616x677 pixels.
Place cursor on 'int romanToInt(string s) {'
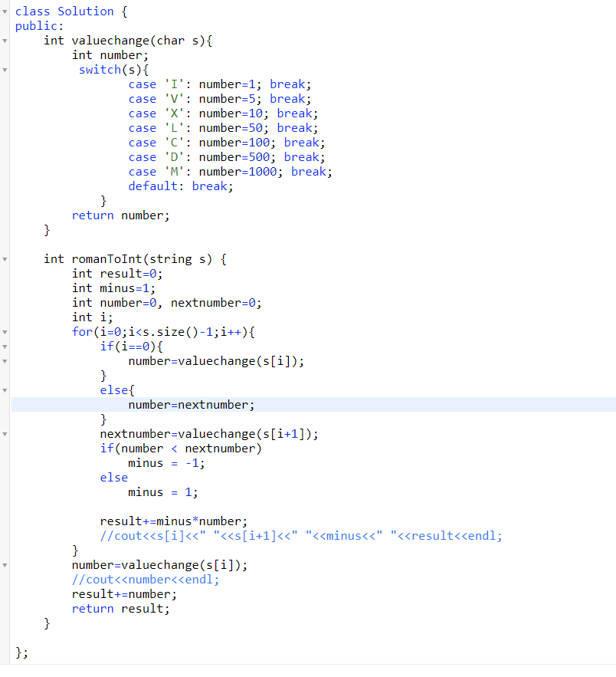click(x=135, y=259)
